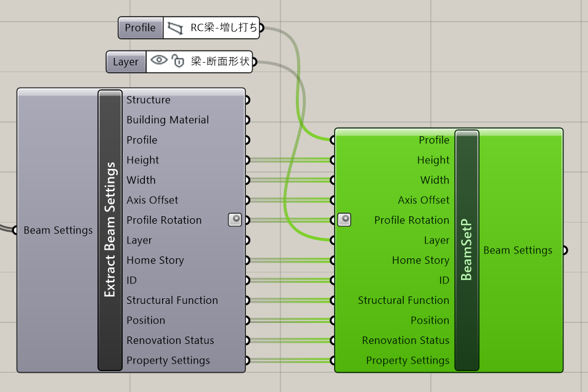Click the Beam Settings input of Extract Beam Settings
This screenshot has height=392, width=588.
pos(58,231)
